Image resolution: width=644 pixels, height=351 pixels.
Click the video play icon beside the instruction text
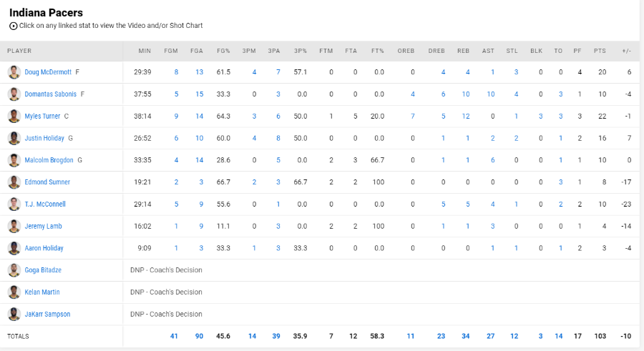pyautogui.click(x=13, y=26)
